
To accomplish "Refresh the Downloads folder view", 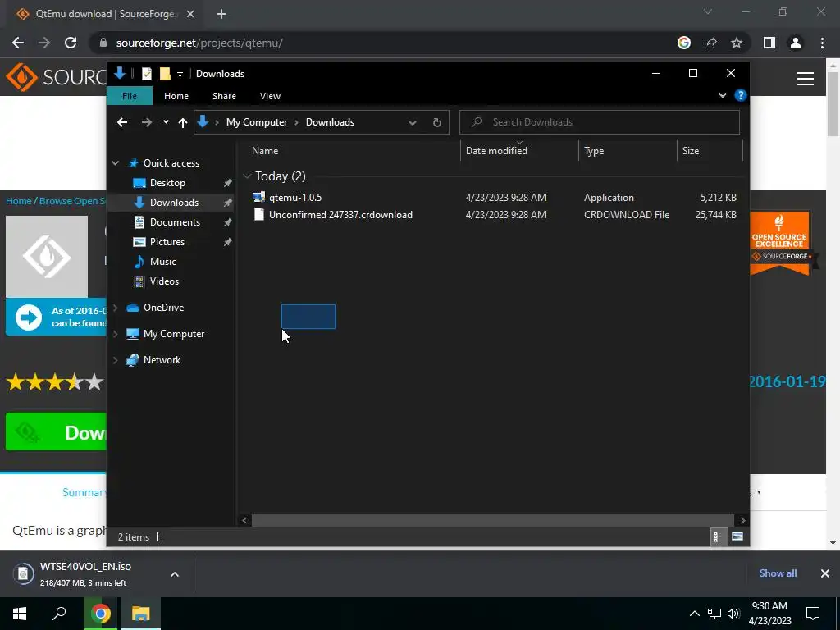I will (x=437, y=122).
